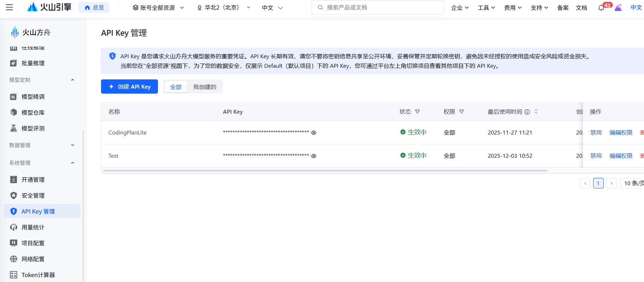Screen dimensions: 644x282
Task: Click the 开通管理 sidebar icon
Action: 13,180
